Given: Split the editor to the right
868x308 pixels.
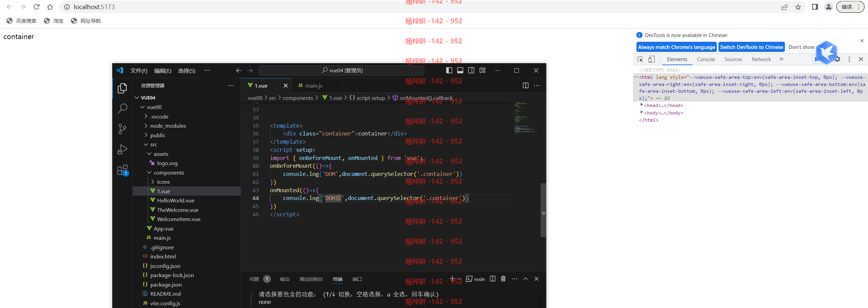Looking at the screenshot, I should click(526, 86).
